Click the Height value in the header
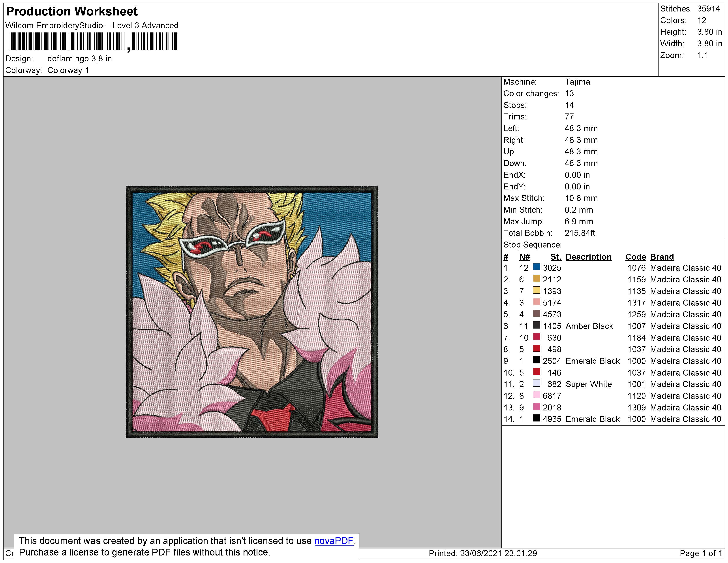The image size is (728, 563). coord(709,32)
